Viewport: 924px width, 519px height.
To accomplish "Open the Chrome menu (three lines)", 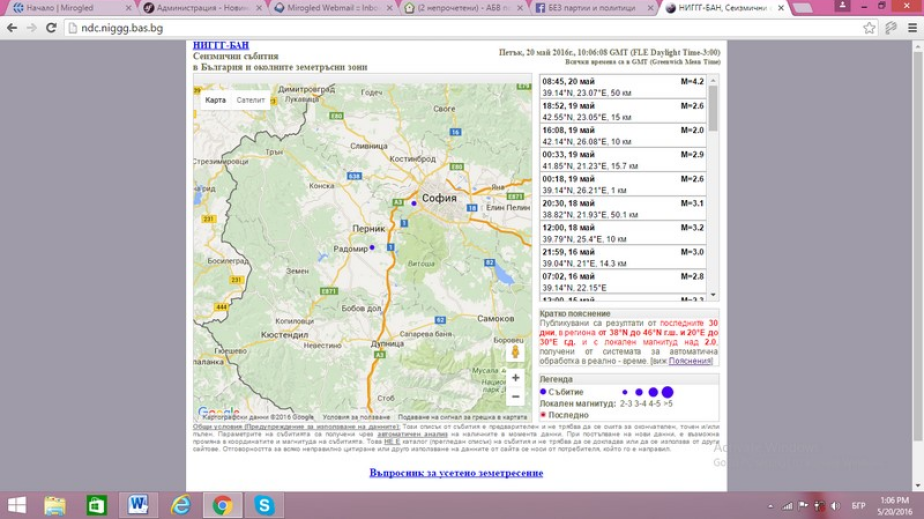I will point(910,28).
